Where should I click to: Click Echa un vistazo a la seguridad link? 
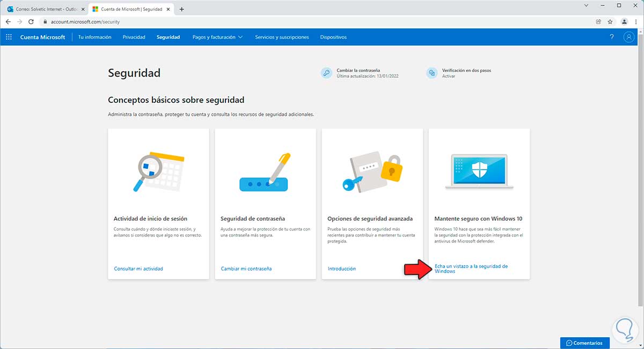pyautogui.click(x=471, y=269)
